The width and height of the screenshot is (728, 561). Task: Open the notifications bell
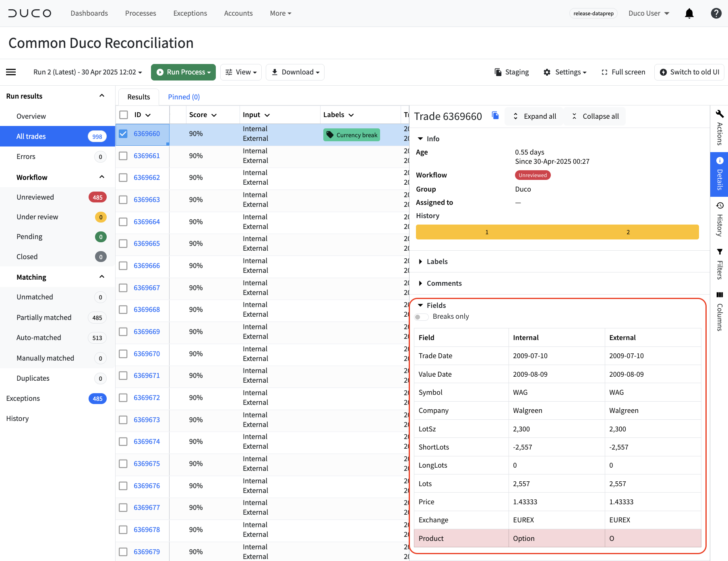click(x=689, y=13)
